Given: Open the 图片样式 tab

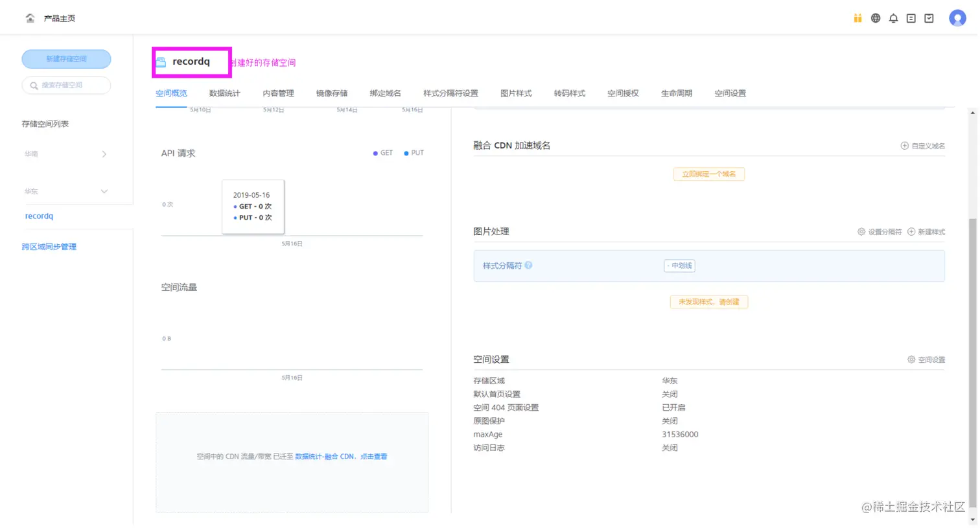Looking at the screenshot, I should click(516, 93).
